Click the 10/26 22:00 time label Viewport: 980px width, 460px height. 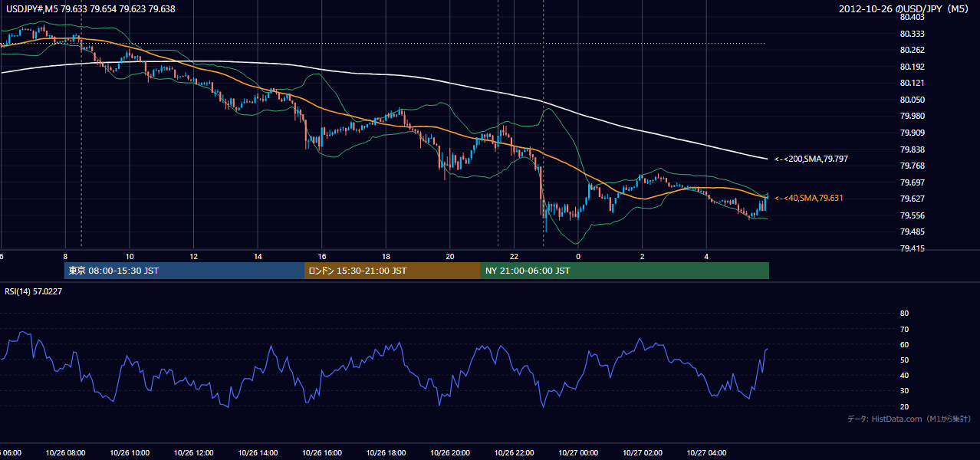point(514,453)
